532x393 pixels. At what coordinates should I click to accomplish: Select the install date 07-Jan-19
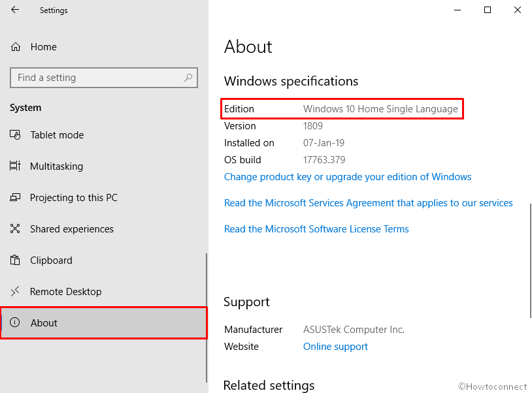(324, 142)
